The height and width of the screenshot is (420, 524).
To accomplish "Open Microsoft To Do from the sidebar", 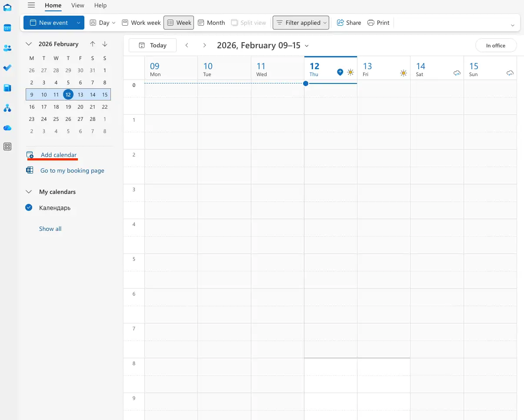I will pos(7,68).
